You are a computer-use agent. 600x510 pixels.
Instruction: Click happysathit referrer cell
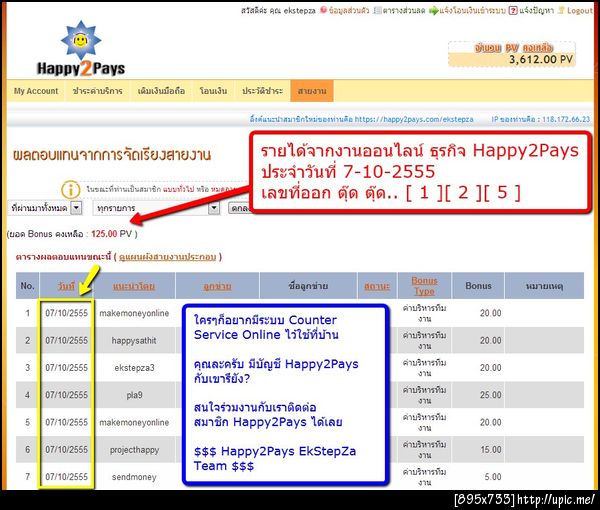(134, 341)
